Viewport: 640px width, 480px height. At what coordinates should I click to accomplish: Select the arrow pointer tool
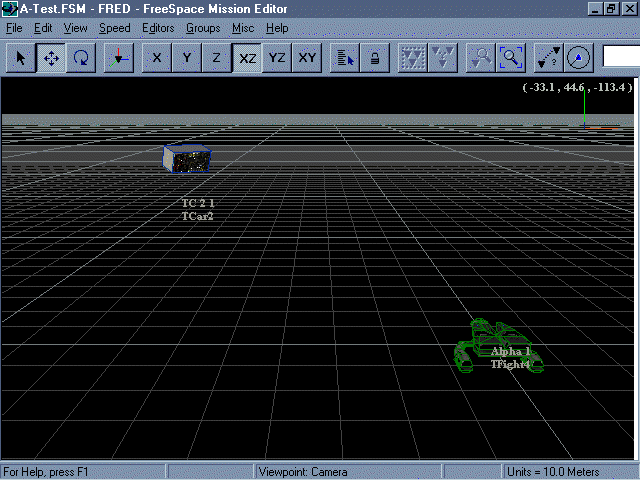pyautogui.click(x=20, y=58)
